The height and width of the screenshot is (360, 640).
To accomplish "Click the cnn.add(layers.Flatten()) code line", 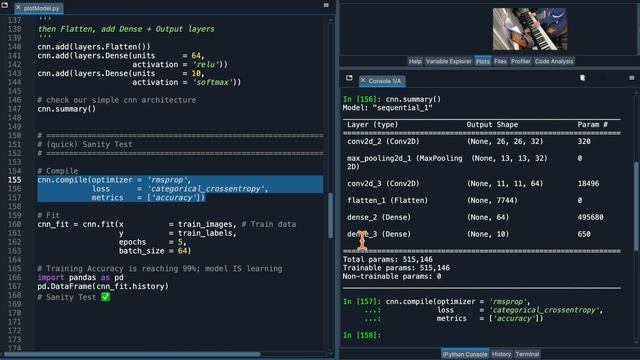I will [94, 47].
